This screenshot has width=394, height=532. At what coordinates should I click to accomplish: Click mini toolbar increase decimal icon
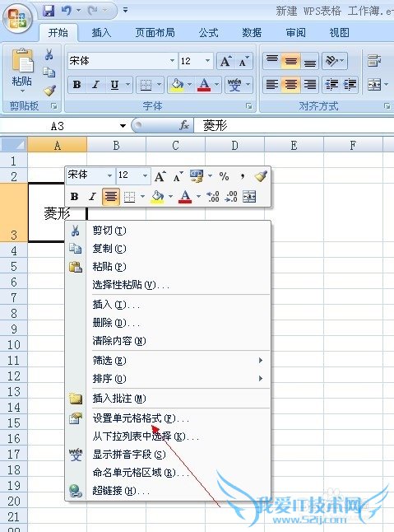click(x=213, y=197)
